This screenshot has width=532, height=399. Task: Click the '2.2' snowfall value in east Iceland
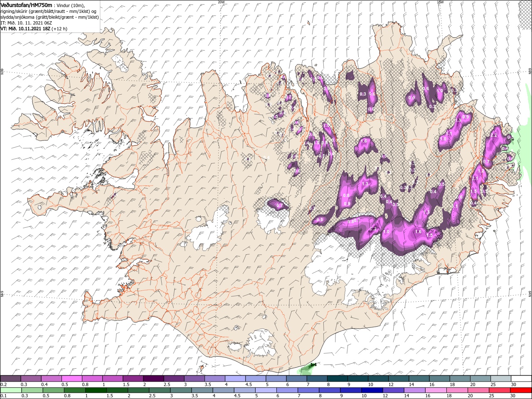click(x=494, y=135)
